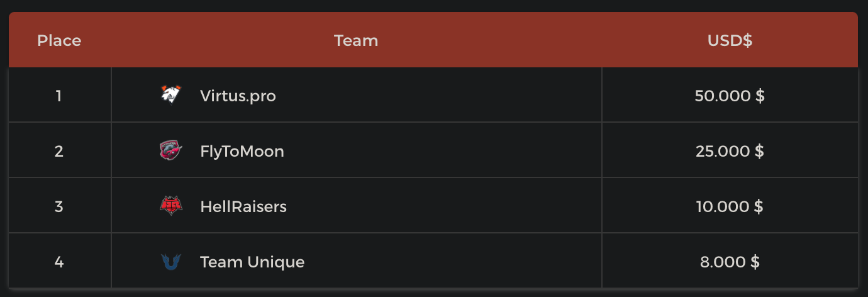Click the Virtus.pro team logo
The width and height of the screenshot is (868, 297).
coord(170,96)
